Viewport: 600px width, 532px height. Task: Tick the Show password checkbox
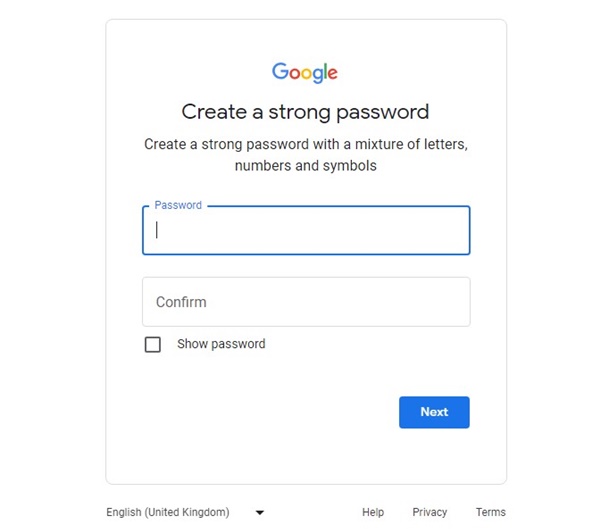[153, 344]
